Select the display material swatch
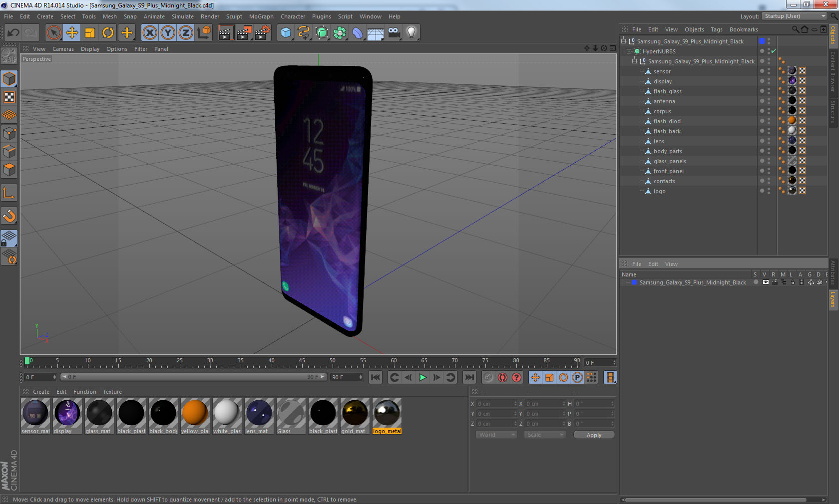This screenshot has width=839, height=504. [x=67, y=416]
